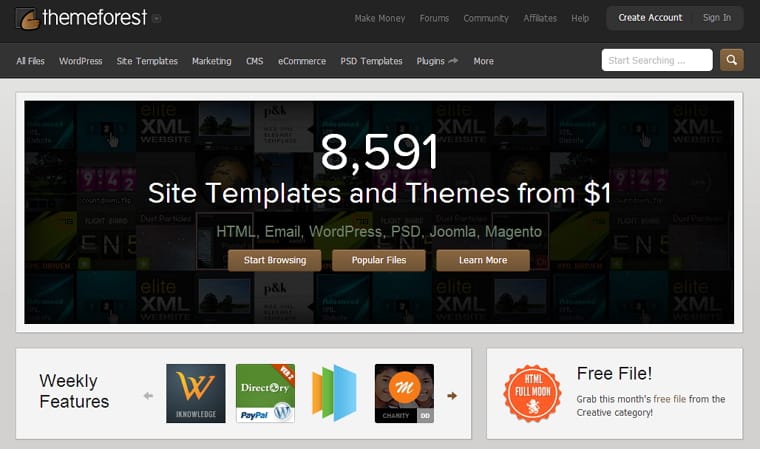This screenshot has width=760, height=449.
Task: Open the CMS category
Action: point(254,61)
